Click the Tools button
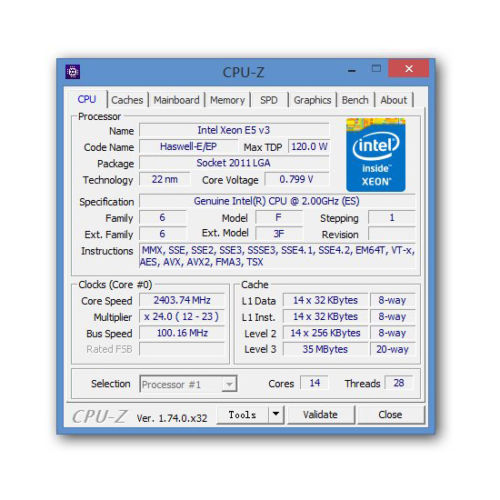 coord(242,415)
